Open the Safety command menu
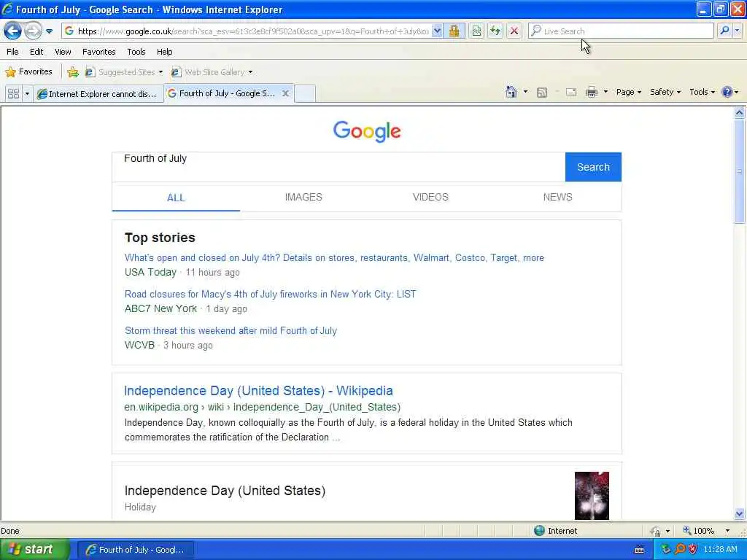Viewport: 747px width, 560px height. 665,92
